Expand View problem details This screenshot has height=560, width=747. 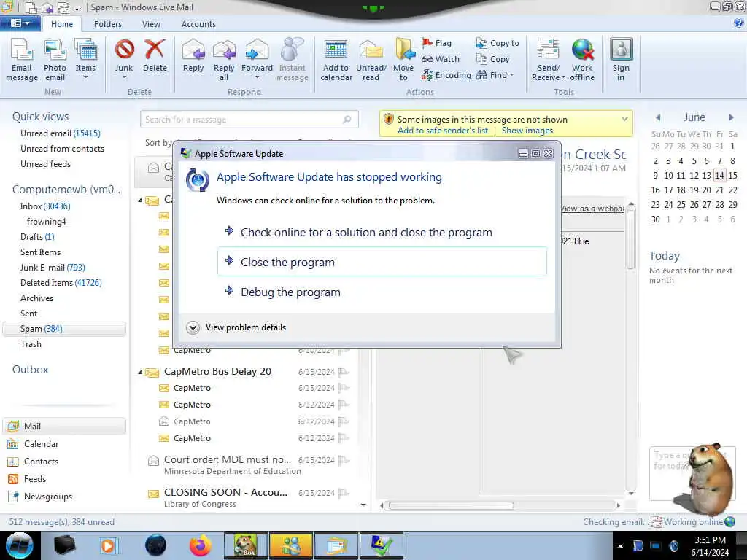[236, 327]
